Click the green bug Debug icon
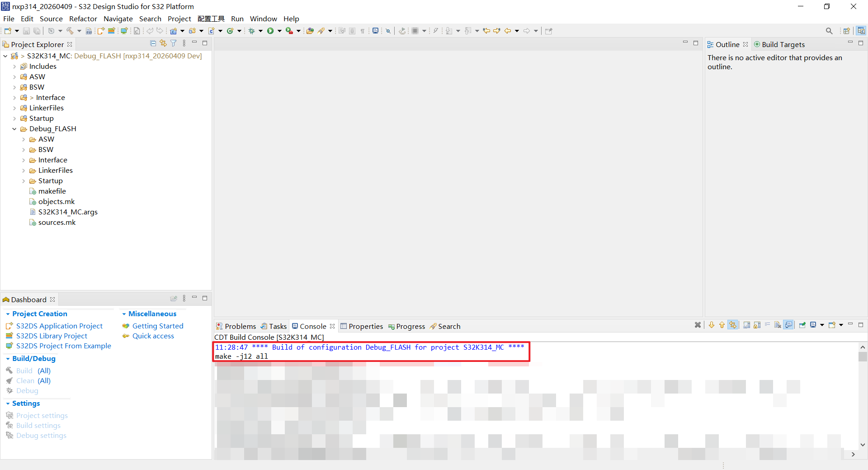 (x=252, y=31)
